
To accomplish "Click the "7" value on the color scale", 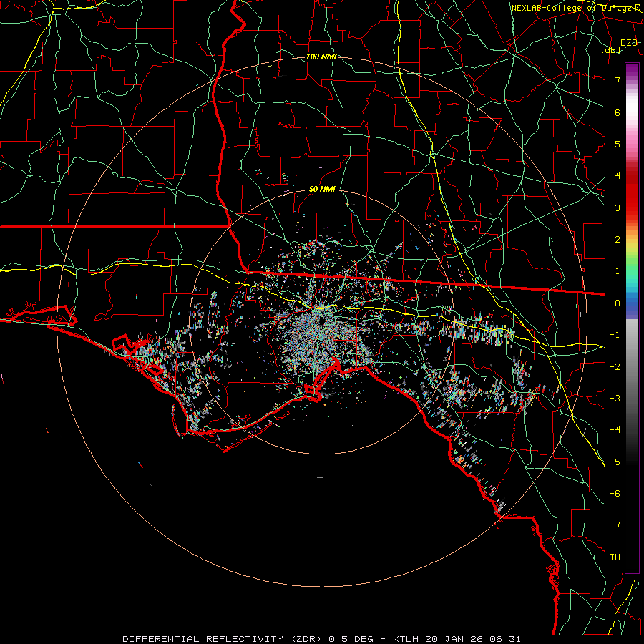I will click(x=618, y=80).
